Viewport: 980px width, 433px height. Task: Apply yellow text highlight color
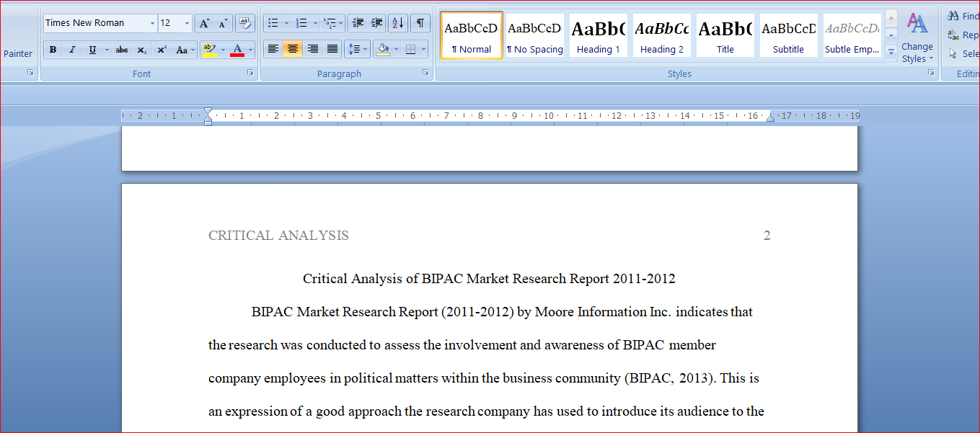(x=209, y=50)
